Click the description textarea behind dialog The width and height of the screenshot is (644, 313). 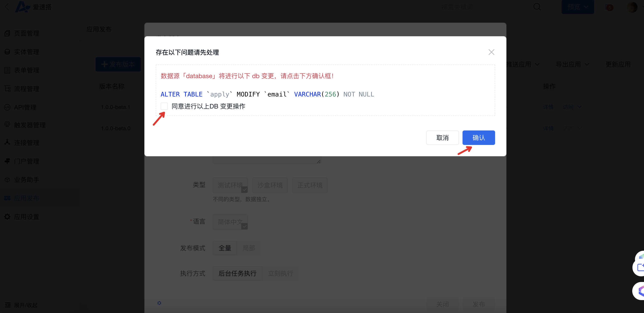coord(267,160)
